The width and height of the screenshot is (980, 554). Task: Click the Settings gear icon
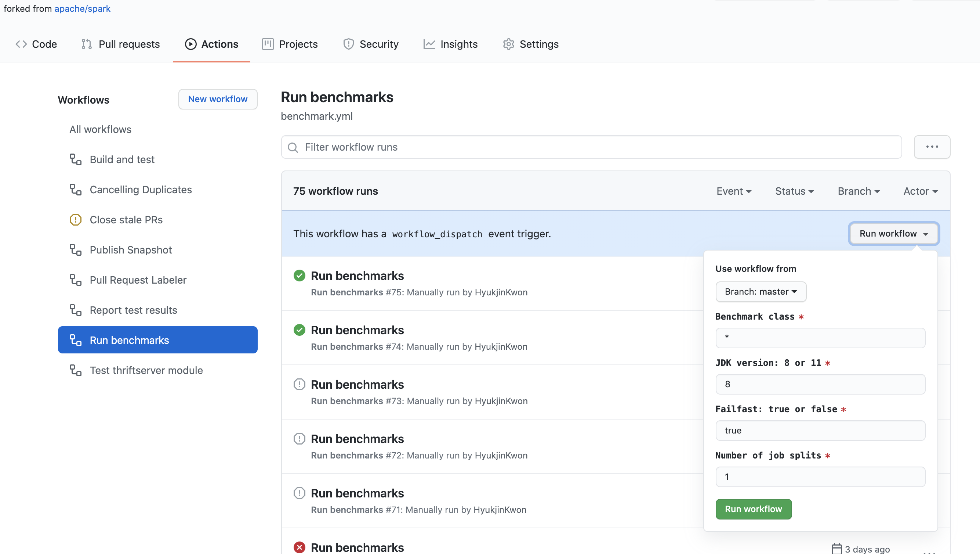(508, 44)
